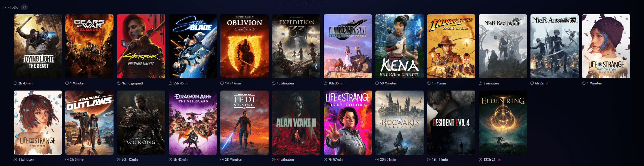
Task: Click the Alan Wake II cover
Action: click(x=296, y=122)
